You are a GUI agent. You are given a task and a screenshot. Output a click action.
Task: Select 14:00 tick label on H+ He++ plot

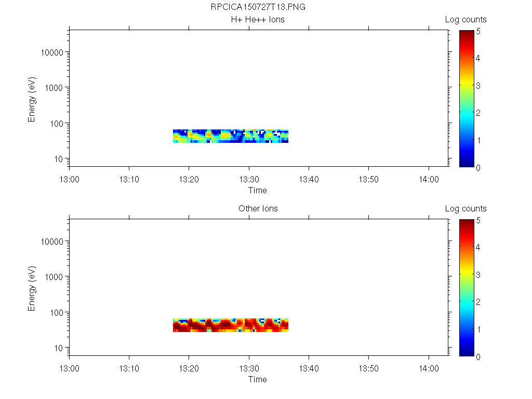429,179
